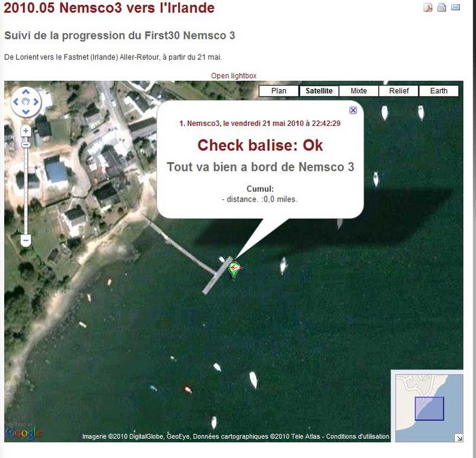Switch to Earth view

point(439,91)
